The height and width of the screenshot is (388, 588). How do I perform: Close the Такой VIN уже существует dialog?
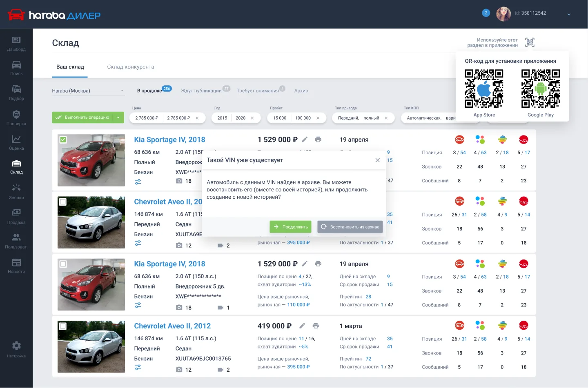[x=378, y=160]
